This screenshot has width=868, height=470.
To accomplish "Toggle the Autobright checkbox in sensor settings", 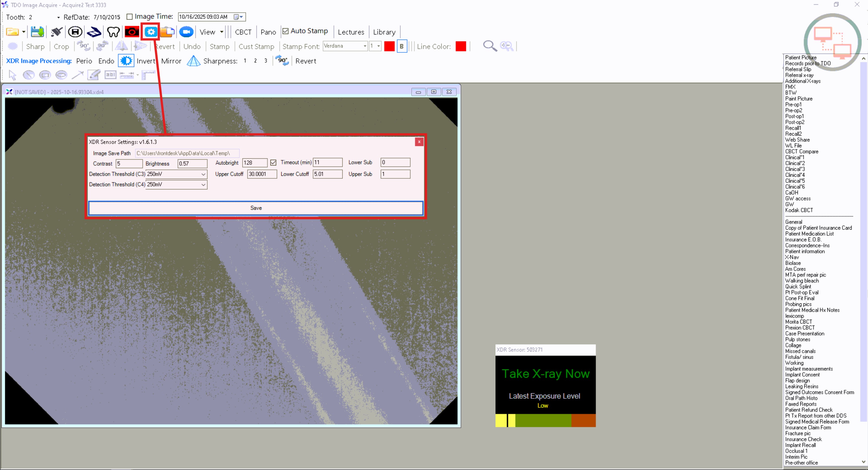I will [x=273, y=163].
